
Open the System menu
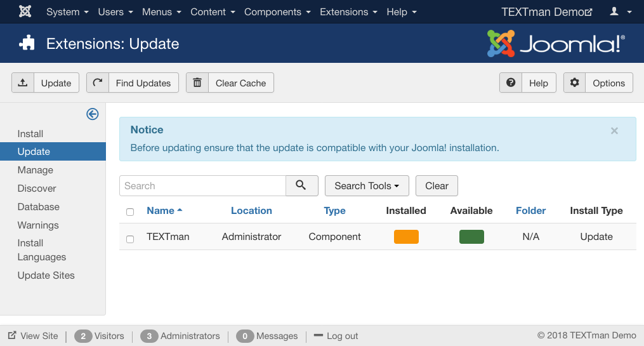(x=67, y=12)
